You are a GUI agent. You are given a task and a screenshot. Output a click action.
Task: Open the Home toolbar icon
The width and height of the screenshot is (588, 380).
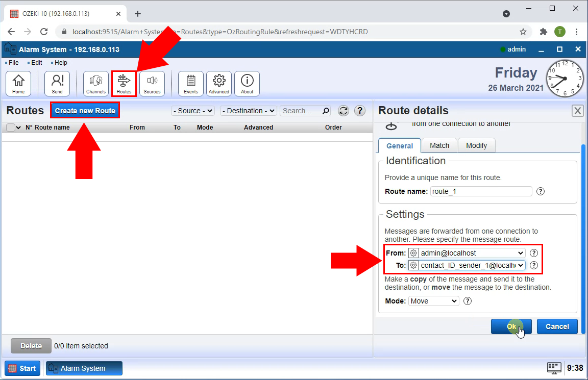point(18,83)
